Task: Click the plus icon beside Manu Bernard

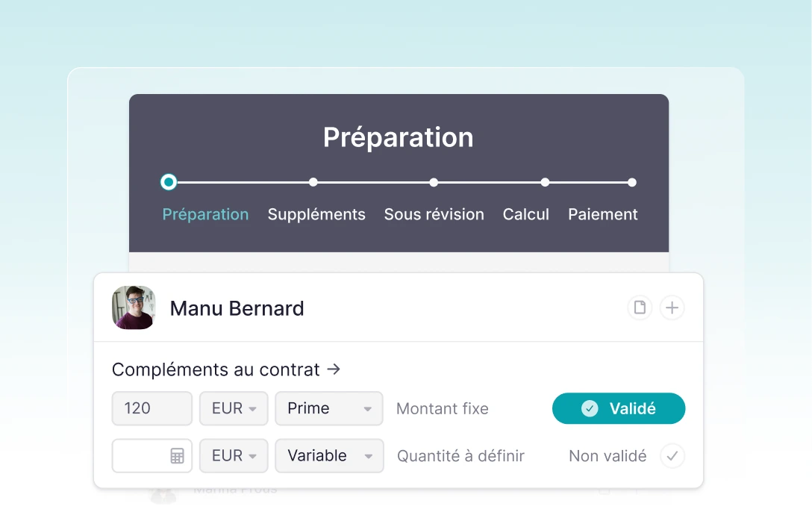Action: (672, 308)
